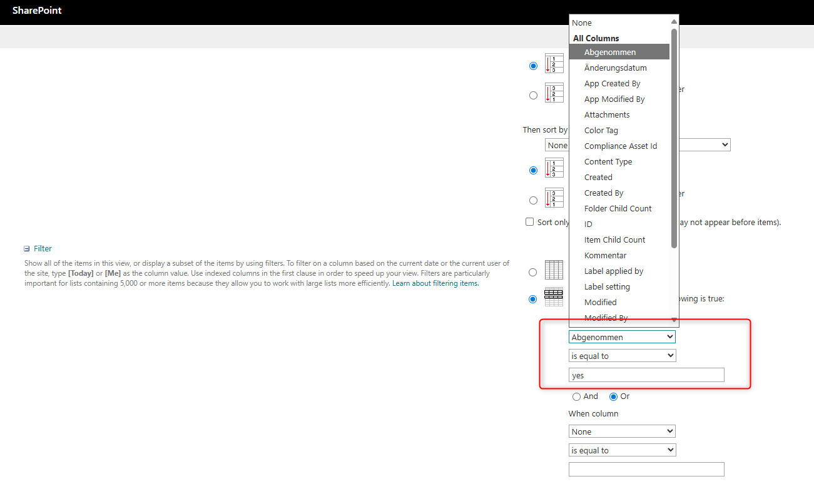
Task: Open the 'None' dropdown under 'When column'
Action: tap(622, 431)
